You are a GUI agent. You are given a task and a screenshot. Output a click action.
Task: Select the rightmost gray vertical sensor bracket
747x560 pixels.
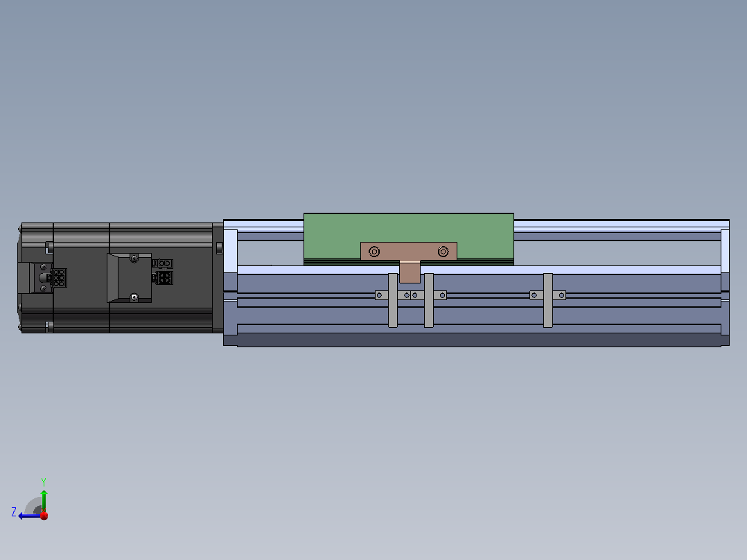click(548, 300)
